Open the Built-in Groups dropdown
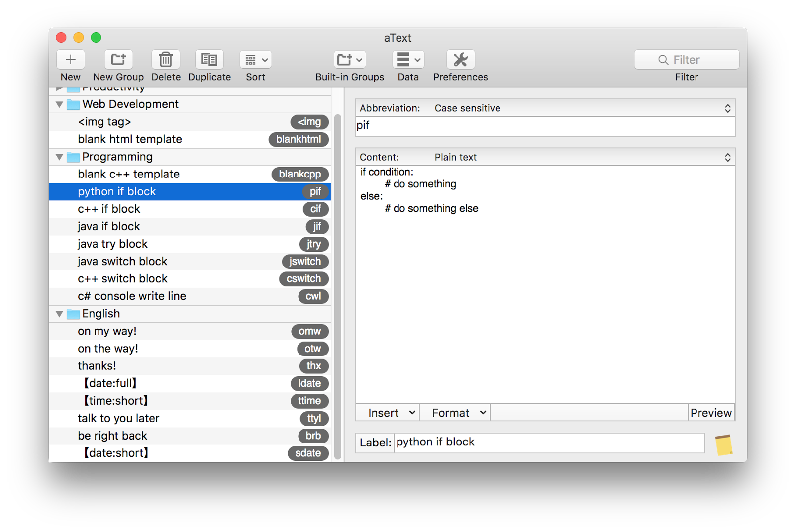 pos(350,60)
